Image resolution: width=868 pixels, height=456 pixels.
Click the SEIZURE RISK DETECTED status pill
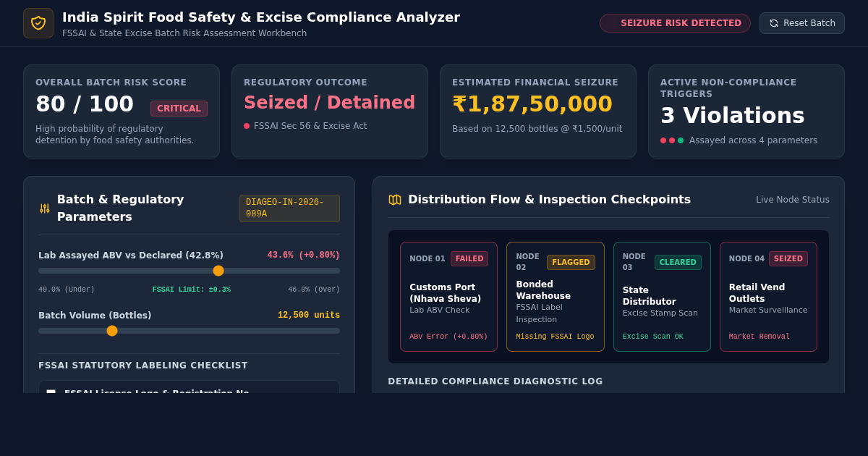point(675,23)
